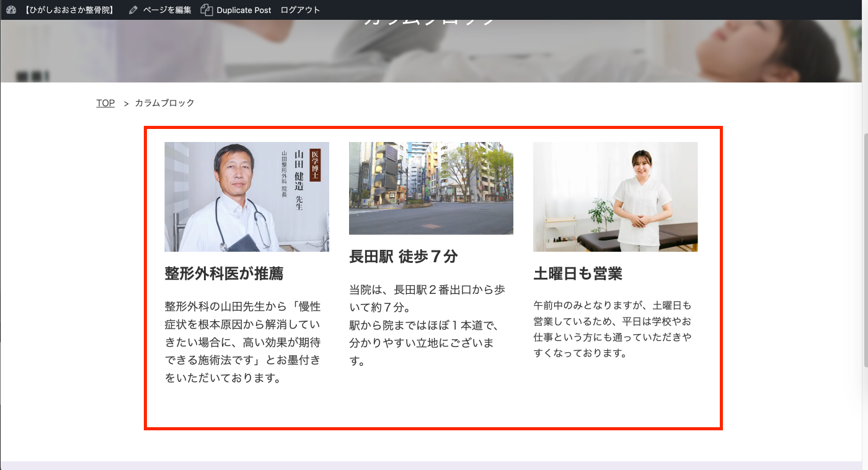
Task: Select ページを編集 in the admin bar
Action: 167,10
